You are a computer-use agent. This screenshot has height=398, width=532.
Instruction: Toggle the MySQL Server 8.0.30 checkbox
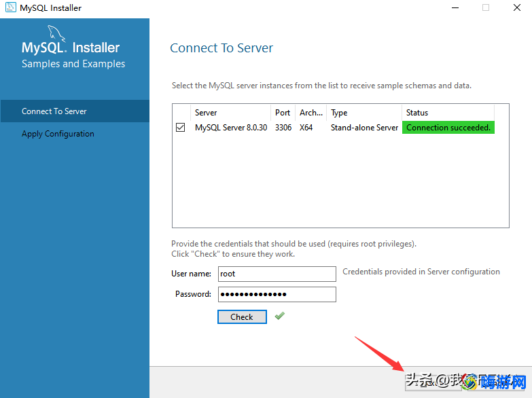[x=181, y=128]
